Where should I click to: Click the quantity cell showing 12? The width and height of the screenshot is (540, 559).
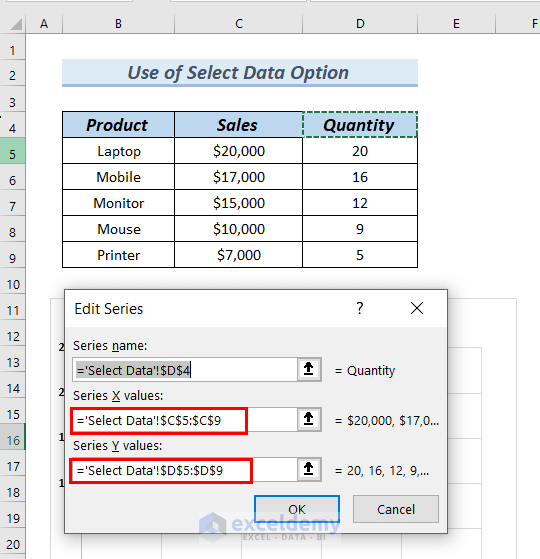point(360,203)
